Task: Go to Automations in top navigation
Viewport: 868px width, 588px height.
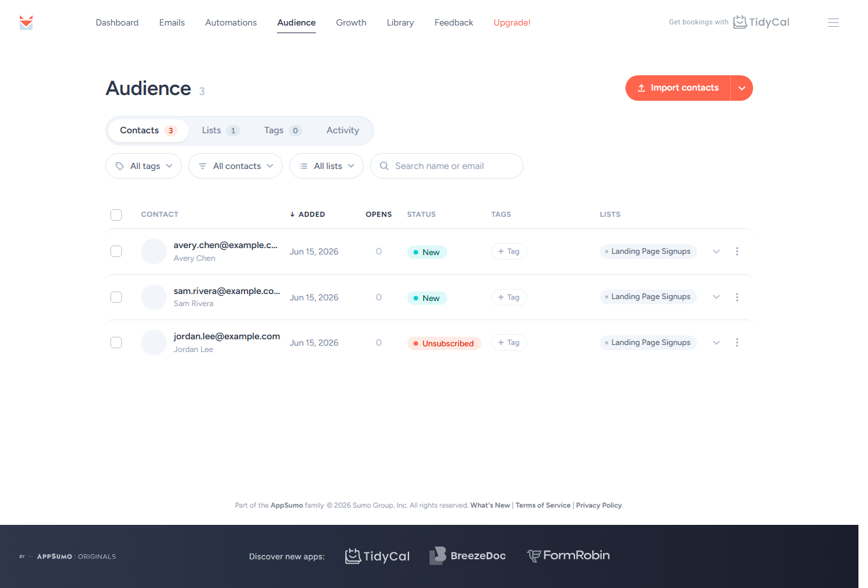Action: click(231, 22)
